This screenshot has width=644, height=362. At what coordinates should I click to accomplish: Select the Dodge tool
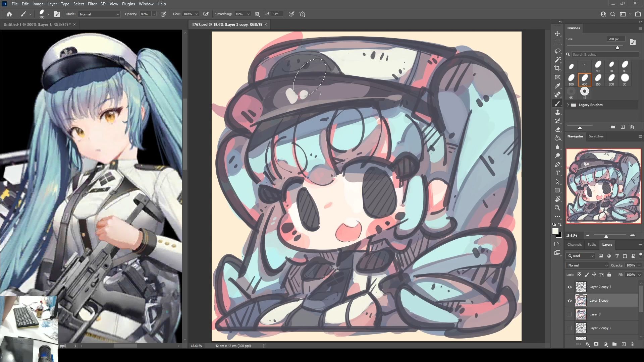point(557,156)
